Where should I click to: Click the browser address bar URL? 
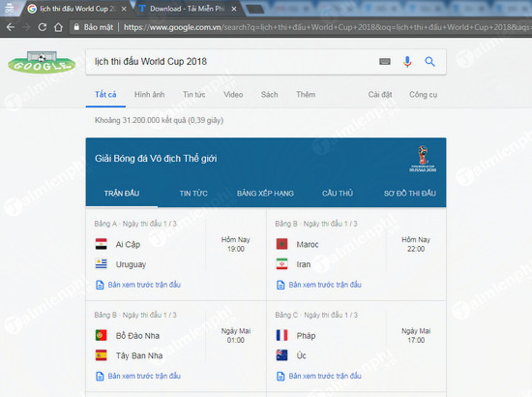[326, 27]
